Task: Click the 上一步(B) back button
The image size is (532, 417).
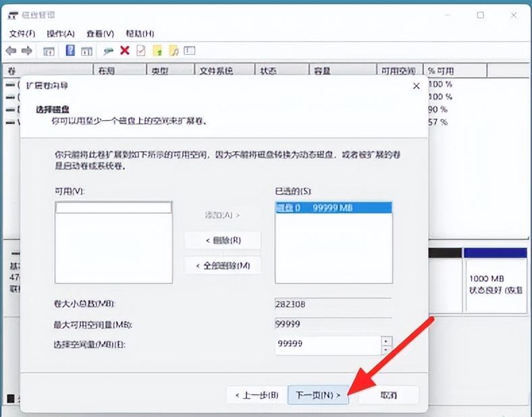Action: point(257,395)
